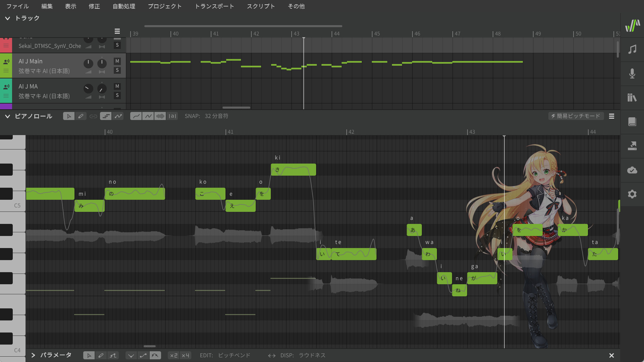644x362 pixels.
Task: Collapse the トラック panel chevron
Action: (7, 18)
